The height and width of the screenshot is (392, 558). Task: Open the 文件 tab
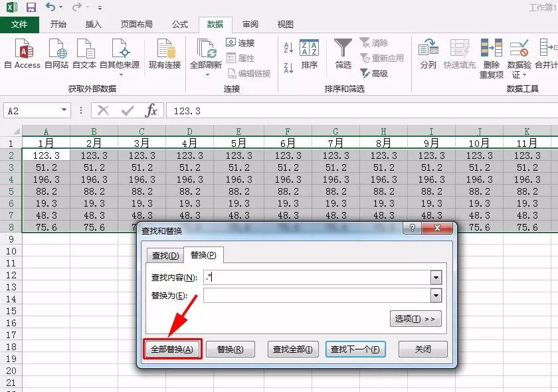(19, 24)
